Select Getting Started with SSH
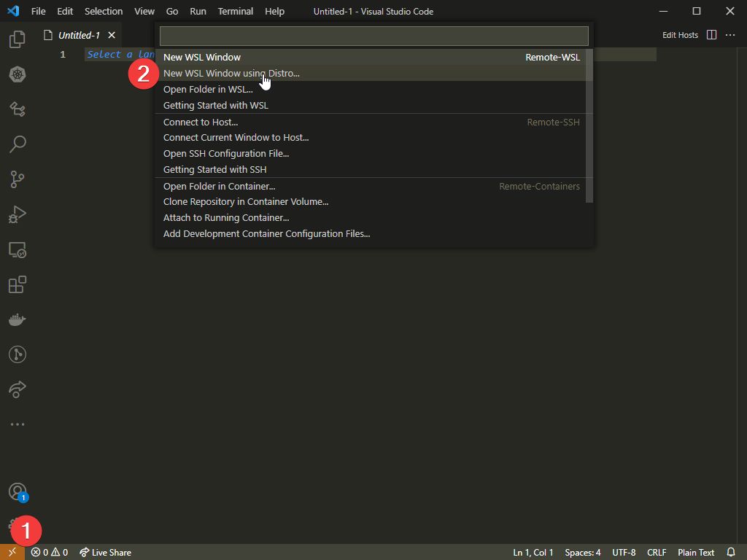This screenshot has height=560, width=747. [x=371, y=169]
